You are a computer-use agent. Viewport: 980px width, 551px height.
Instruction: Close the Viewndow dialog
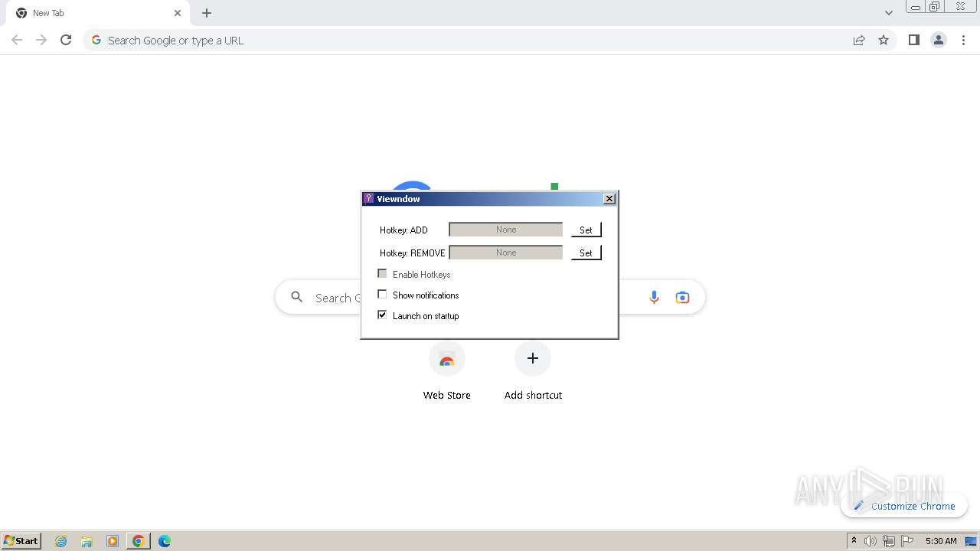(x=609, y=199)
